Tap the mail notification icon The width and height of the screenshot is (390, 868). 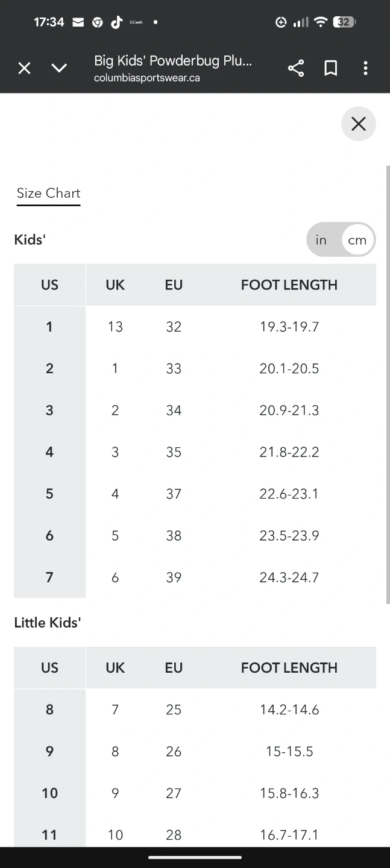78,22
